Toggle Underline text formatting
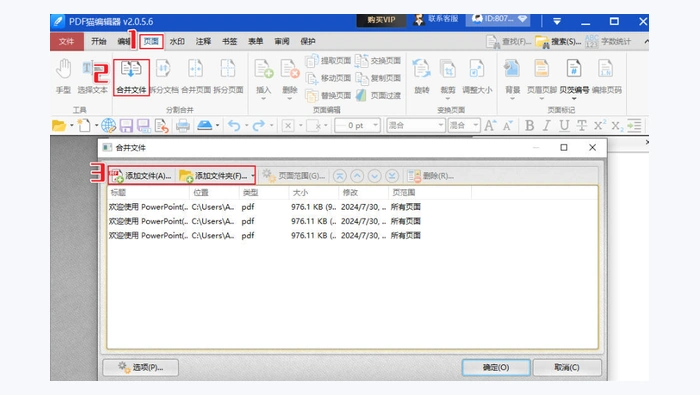 (x=564, y=126)
